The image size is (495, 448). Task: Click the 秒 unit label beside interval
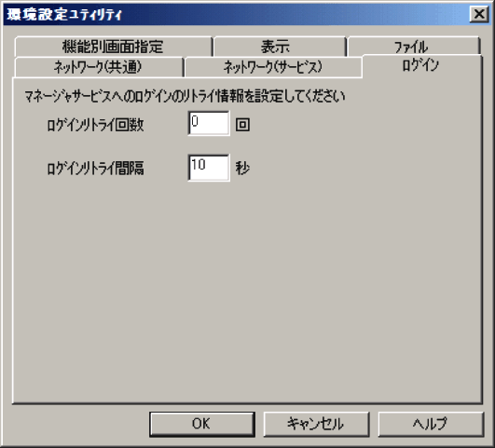click(x=242, y=169)
